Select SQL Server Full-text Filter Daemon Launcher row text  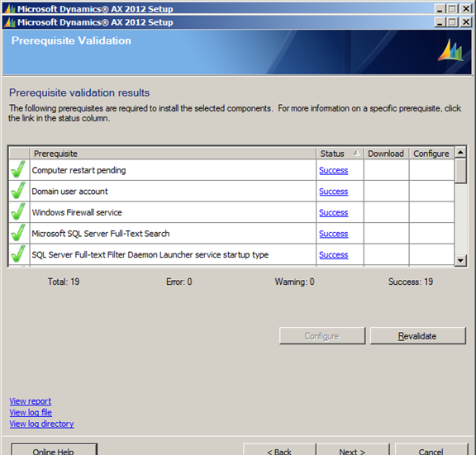coord(150,254)
